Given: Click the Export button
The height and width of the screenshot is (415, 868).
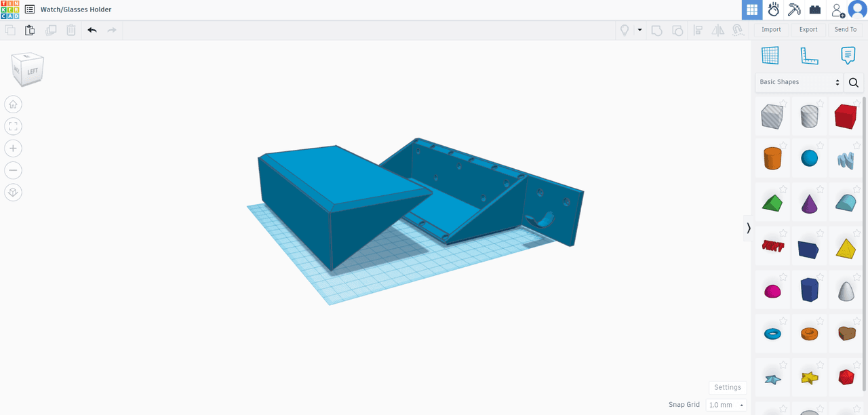Looking at the screenshot, I should pyautogui.click(x=808, y=30).
